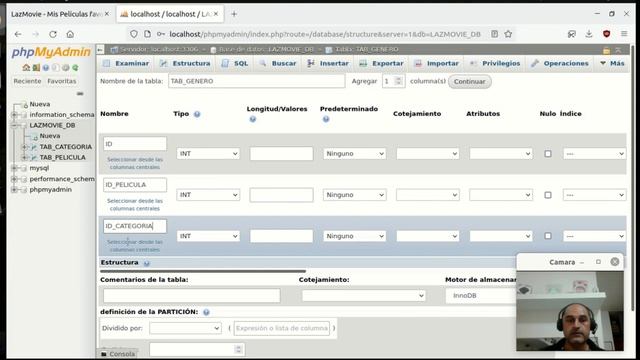The width and height of the screenshot is (640, 360).
Task: Click the red shield extension icon
Action: (x=607, y=34)
